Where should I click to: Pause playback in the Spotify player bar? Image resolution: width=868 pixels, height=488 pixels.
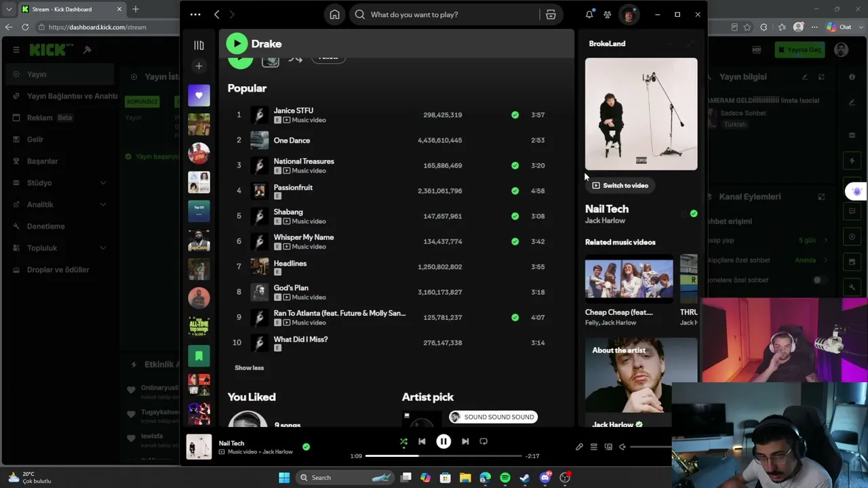click(443, 441)
